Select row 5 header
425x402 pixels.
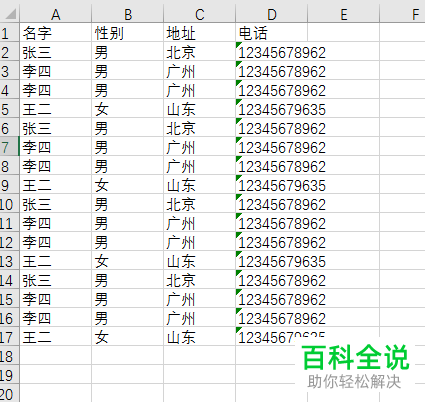click(9, 109)
